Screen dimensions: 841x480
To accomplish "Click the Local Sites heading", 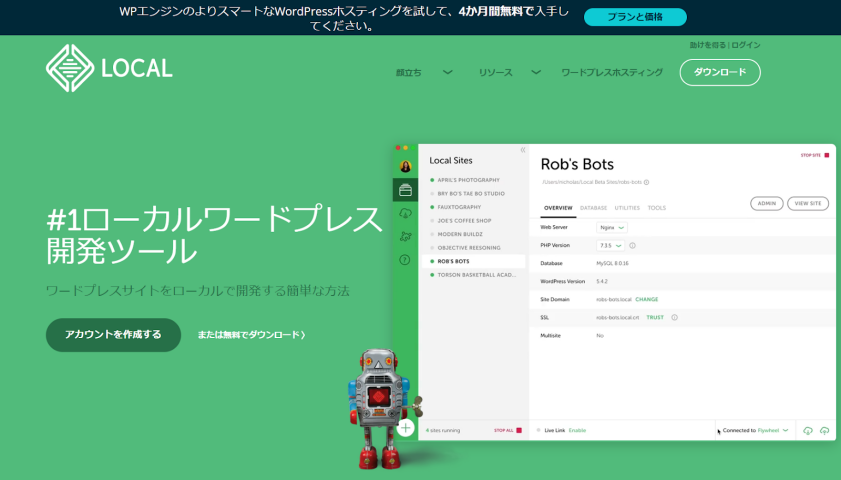I will pyautogui.click(x=451, y=160).
